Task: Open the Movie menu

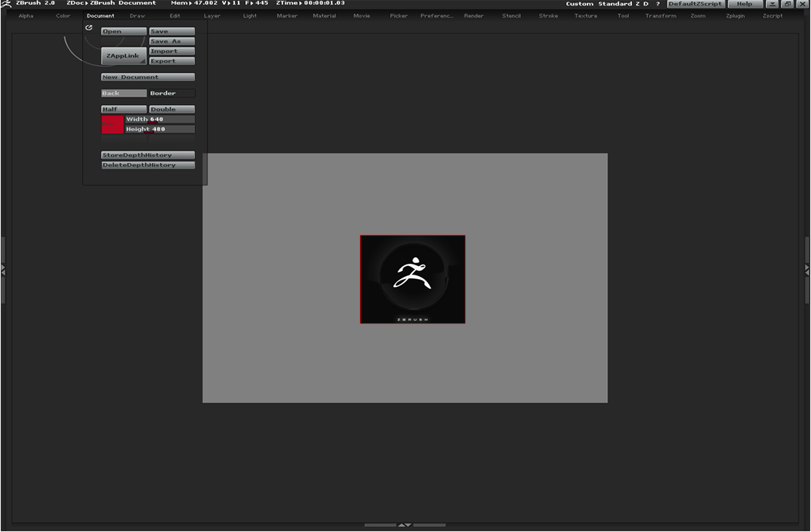Action: click(361, 16)
